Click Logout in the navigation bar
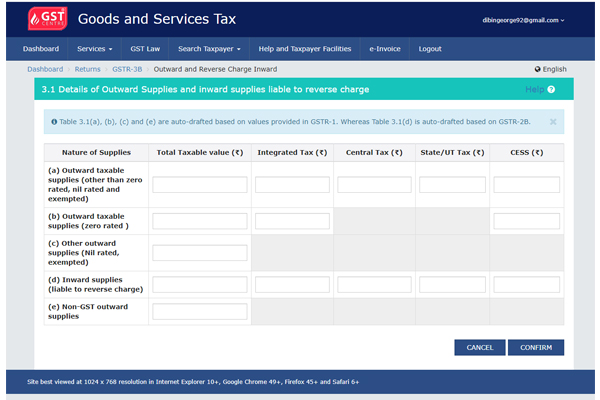Image resolution: width=600 pixels, height=400 pixels. [x=430, y=49]
